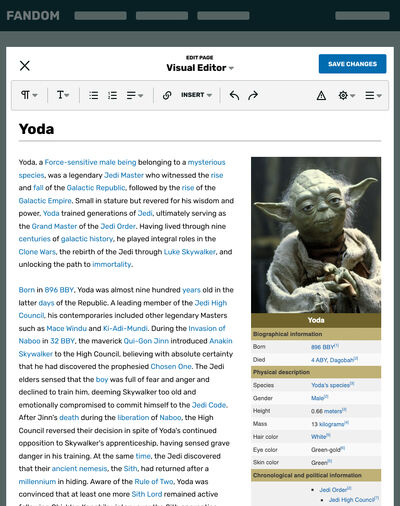The image size is (400, 506).
Task: Click the Yoda page title field
Action: 200,129
